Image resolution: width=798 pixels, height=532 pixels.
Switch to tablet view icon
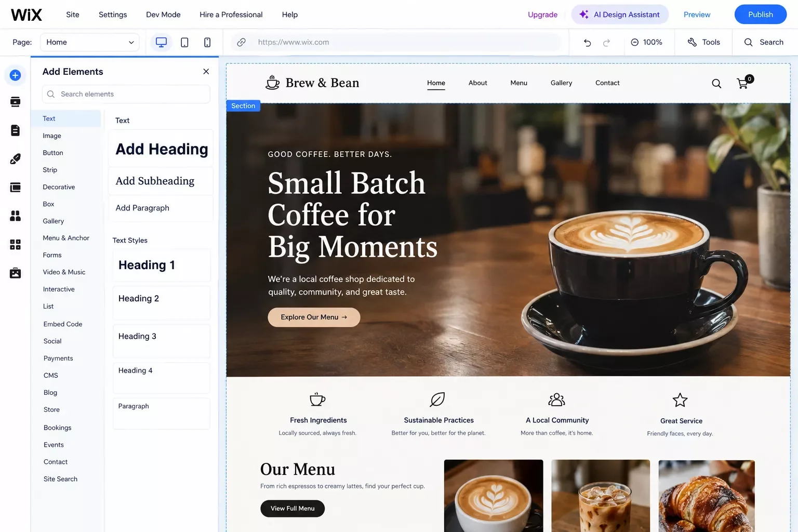tap(184, 42)
